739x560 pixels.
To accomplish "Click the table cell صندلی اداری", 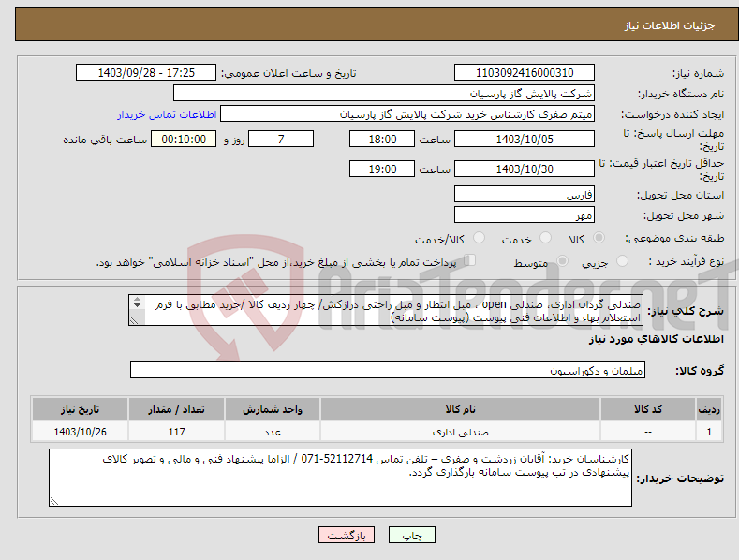I will point(460,432).
